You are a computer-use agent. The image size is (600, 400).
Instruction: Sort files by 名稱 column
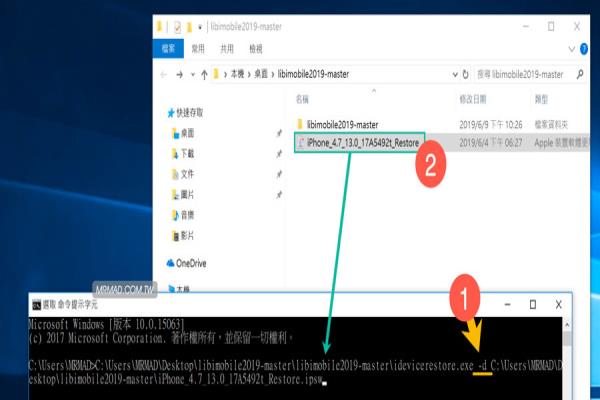[302, 100]
